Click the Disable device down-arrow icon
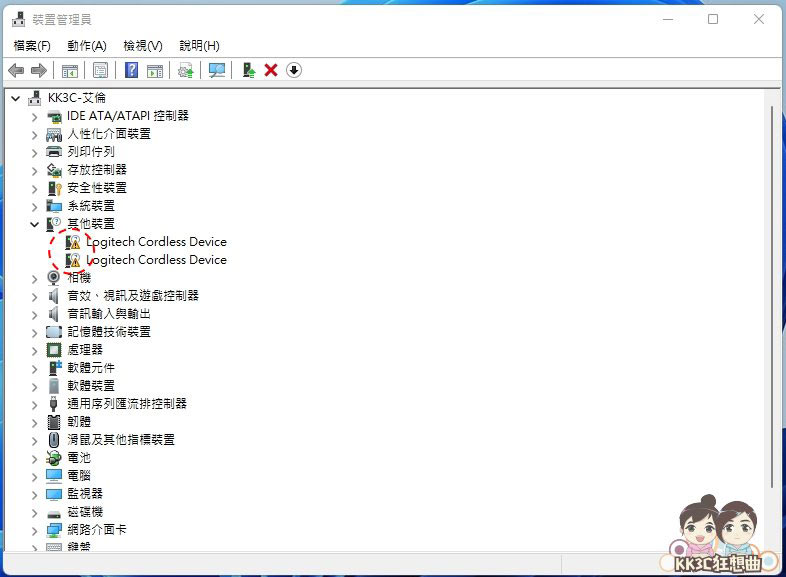Viewport: 786px width, 577px height. tap(294, 70)
